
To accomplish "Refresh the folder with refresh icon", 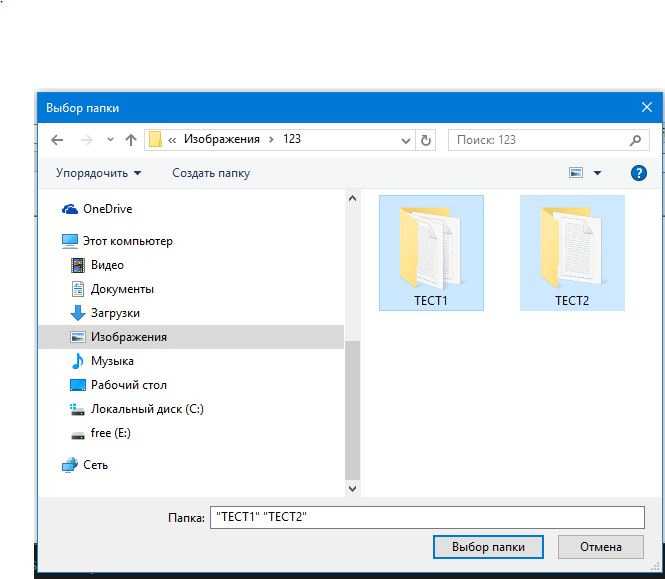I will point(426,140).
